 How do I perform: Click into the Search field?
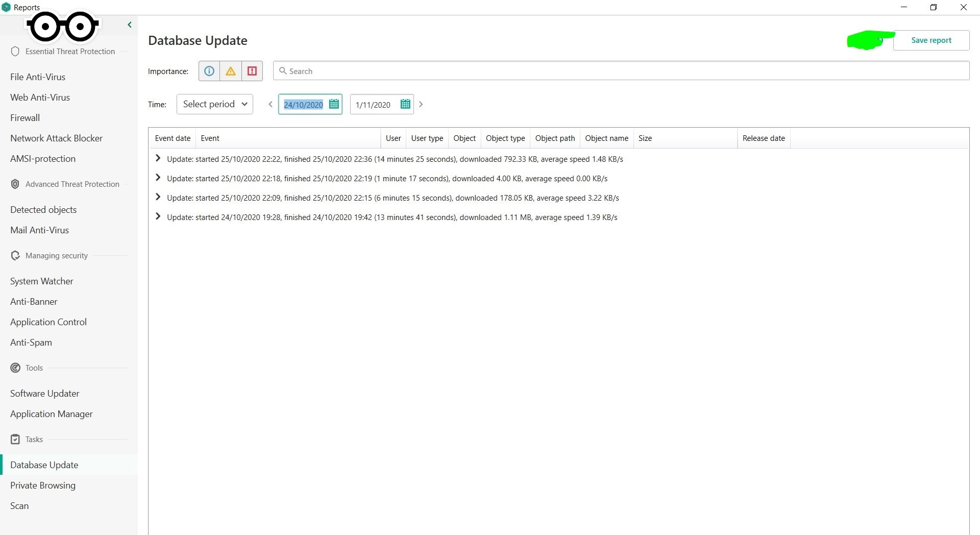(x=621, y=71)
